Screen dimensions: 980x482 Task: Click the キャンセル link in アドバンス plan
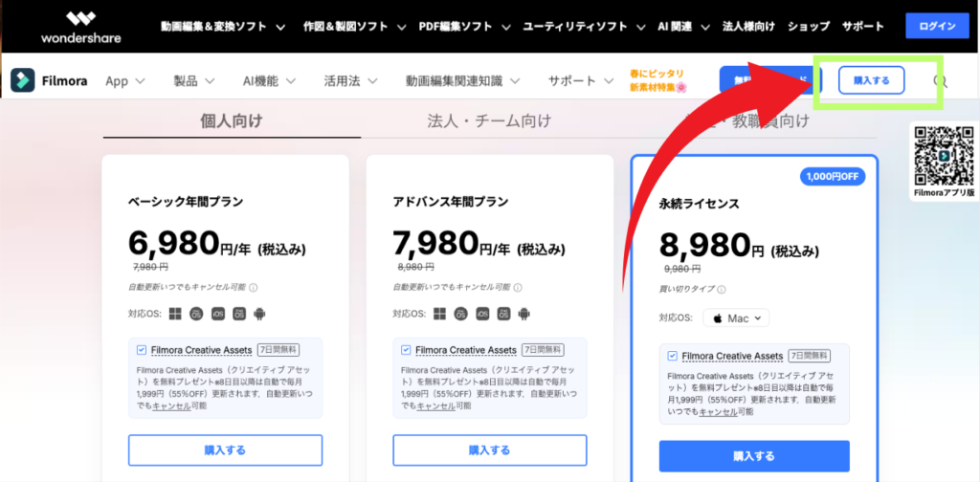(x=435, y=405)
